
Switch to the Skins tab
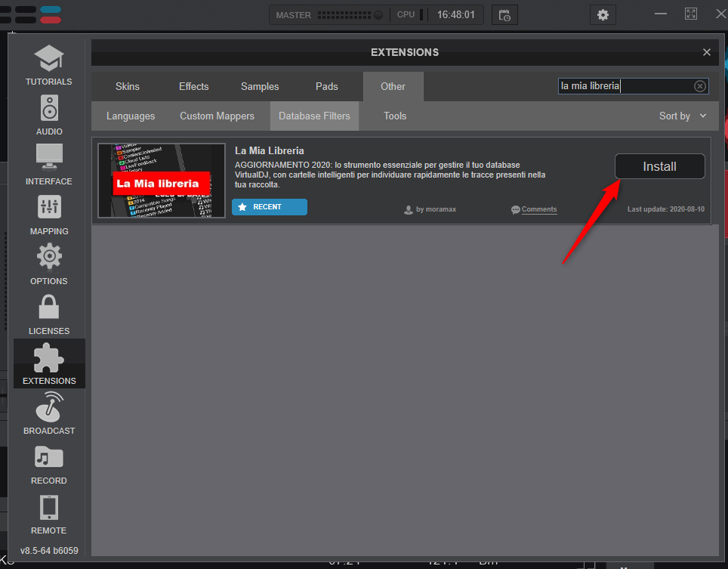127,86
